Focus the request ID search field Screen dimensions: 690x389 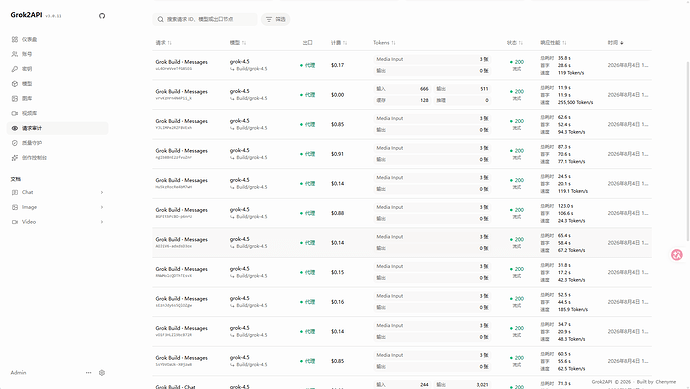pyautogui.click(x=205, y=19)
